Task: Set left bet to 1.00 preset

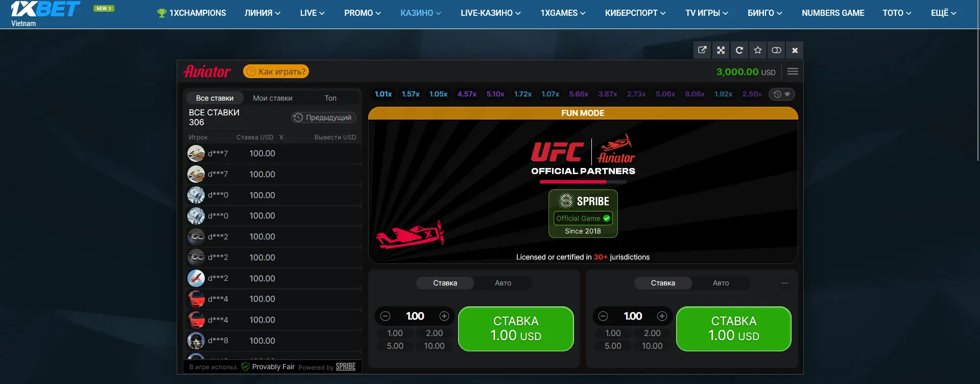Action: (395, 333)
